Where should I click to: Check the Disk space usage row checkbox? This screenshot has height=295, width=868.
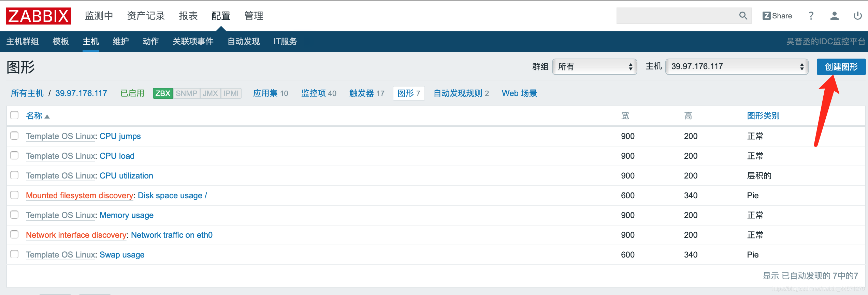click(14, 195)
